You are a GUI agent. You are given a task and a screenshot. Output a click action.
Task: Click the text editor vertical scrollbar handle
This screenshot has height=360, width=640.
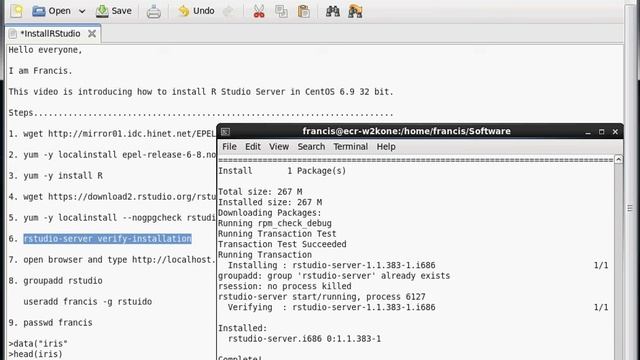click(630, 208)
